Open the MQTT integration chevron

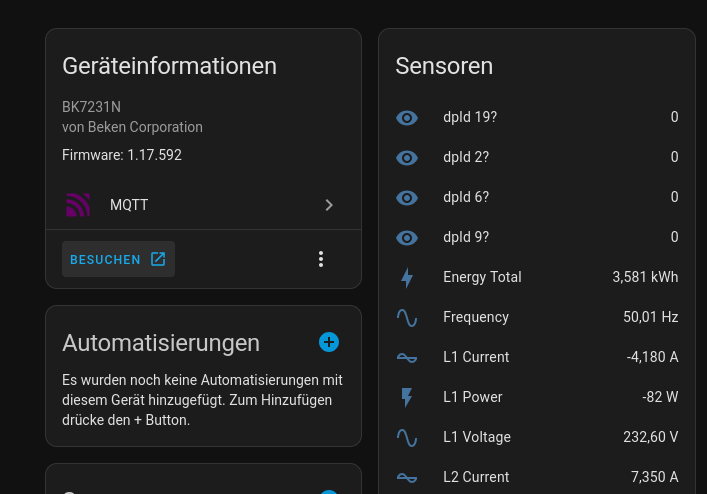pos(329,205)
